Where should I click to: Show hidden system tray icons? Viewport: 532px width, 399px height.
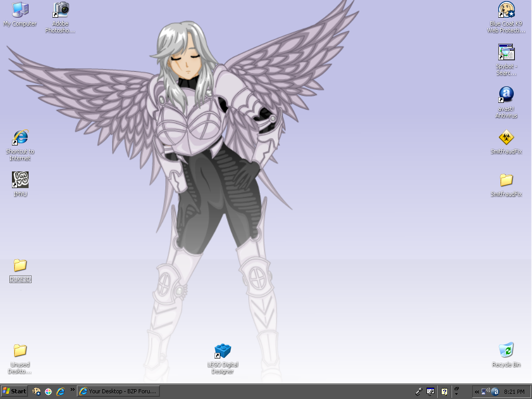(x=476, y=392)
